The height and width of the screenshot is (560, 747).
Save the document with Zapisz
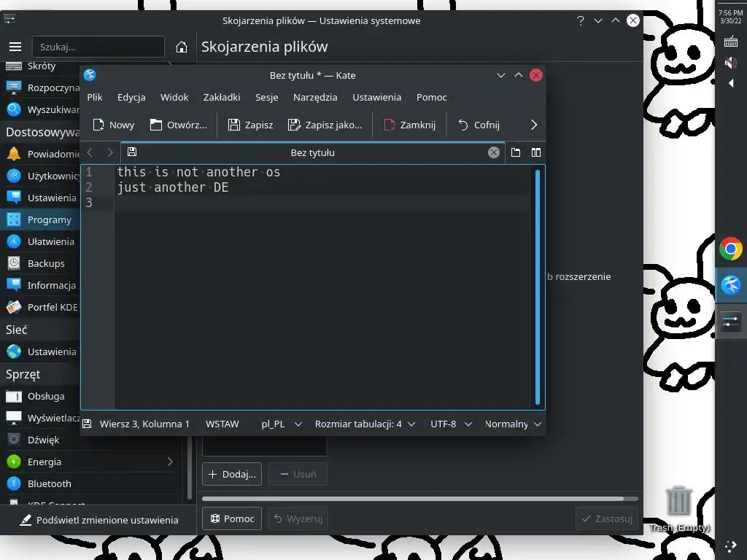(251, 125)
